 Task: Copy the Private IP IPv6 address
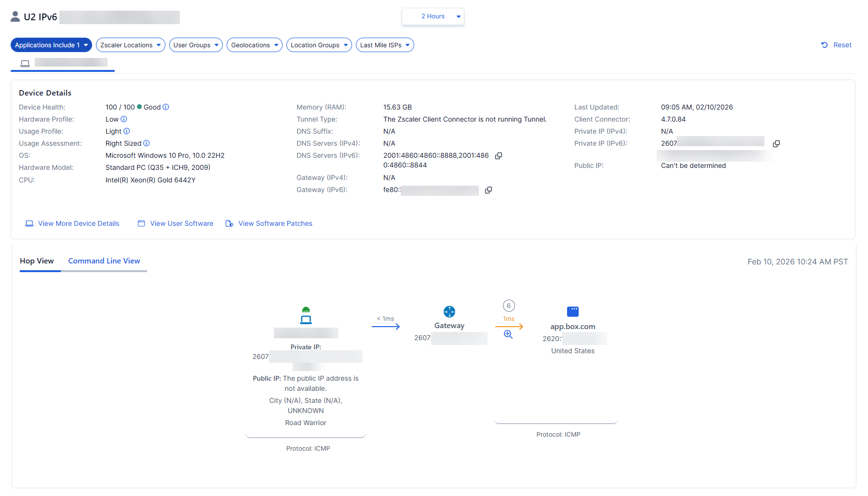pos(776,144)
